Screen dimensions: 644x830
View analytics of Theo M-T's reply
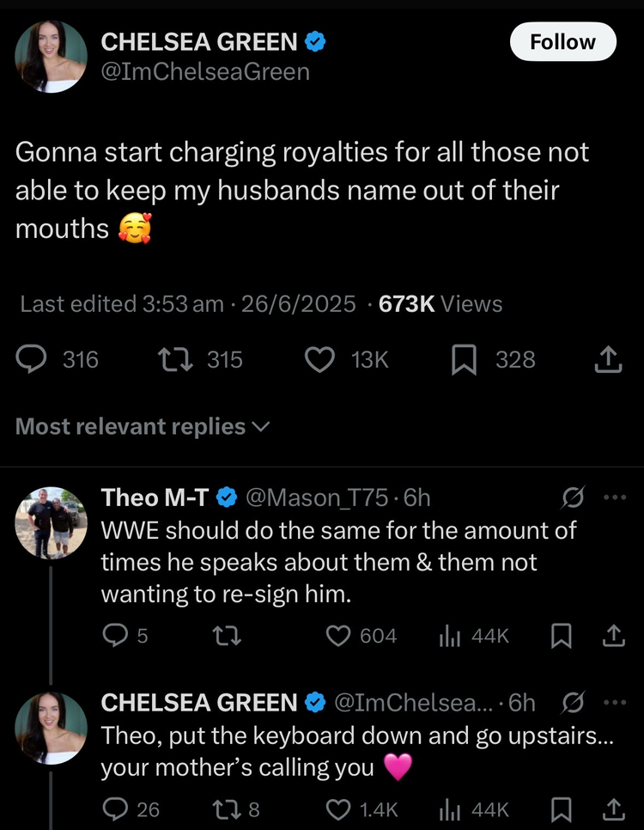tap(451, 636)
